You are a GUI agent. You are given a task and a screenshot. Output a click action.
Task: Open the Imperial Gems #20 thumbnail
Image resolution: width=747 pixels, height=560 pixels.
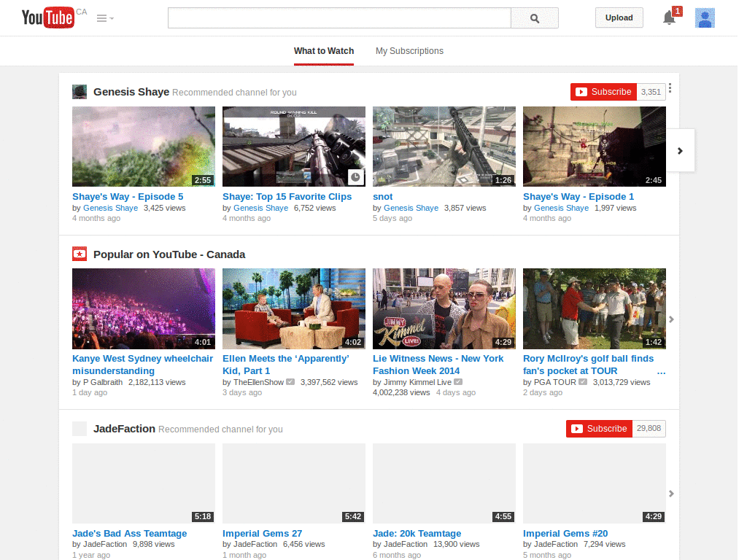click(595, 483)
